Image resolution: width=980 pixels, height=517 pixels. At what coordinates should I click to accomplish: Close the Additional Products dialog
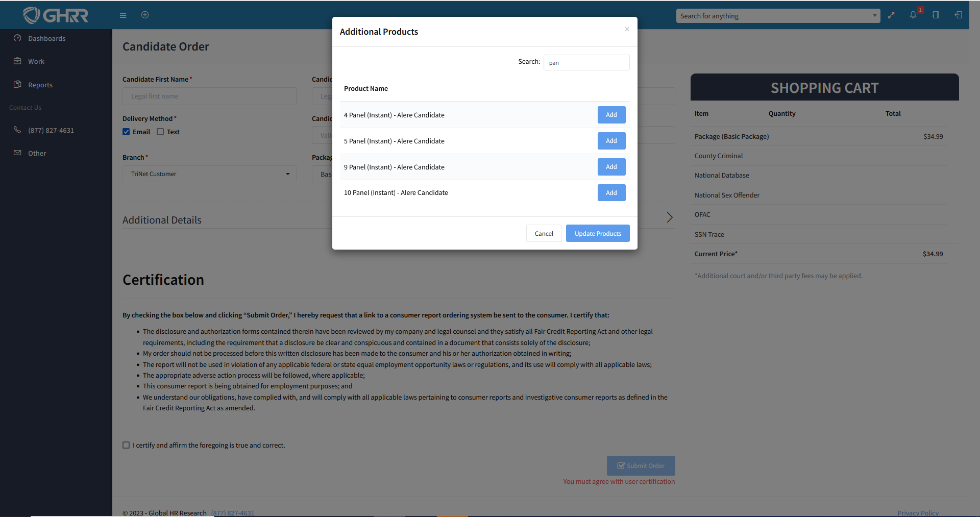coord(627,29)
